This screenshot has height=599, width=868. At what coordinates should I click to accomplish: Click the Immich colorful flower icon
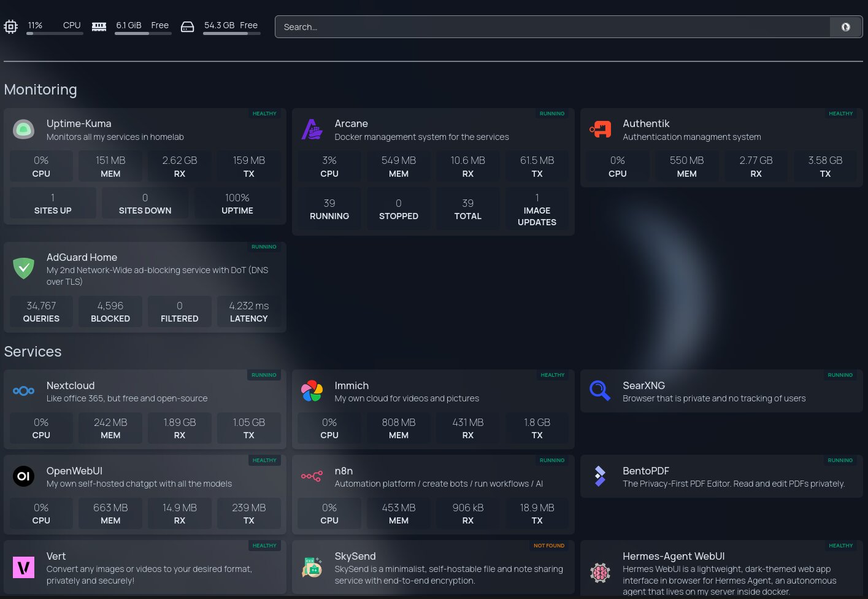coord(312,391)
